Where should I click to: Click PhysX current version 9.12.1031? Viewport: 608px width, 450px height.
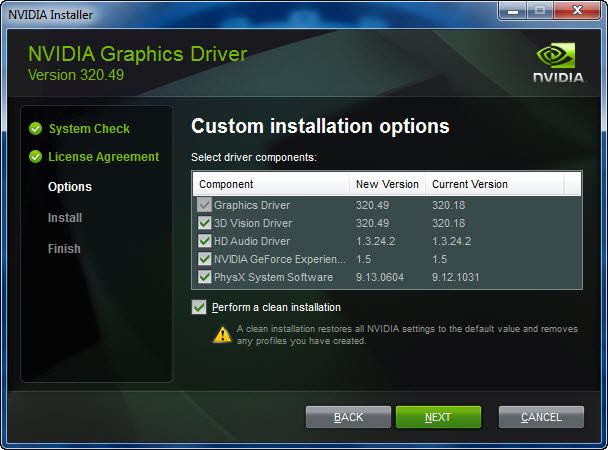(x=456, y=277)
